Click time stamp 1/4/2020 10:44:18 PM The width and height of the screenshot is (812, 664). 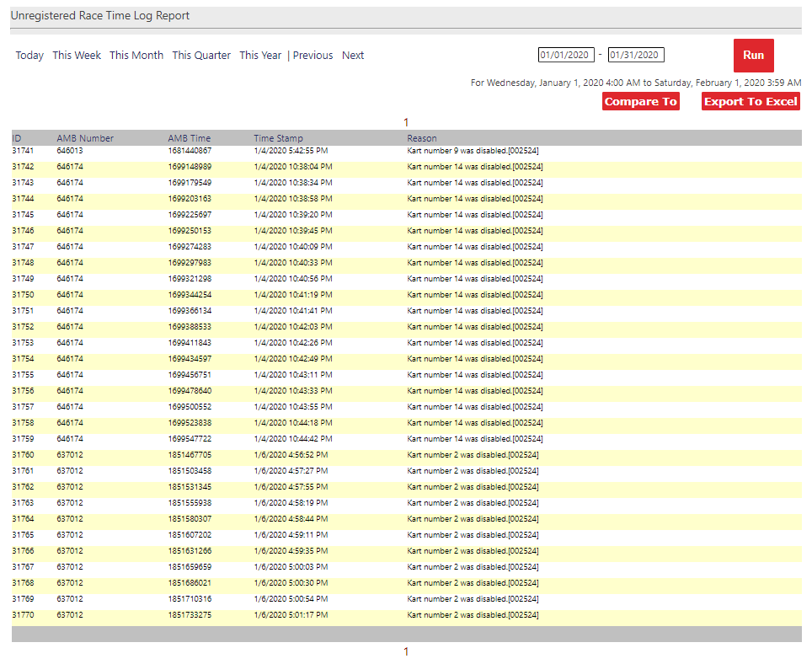pyautogui.click(x=293, y=424)
